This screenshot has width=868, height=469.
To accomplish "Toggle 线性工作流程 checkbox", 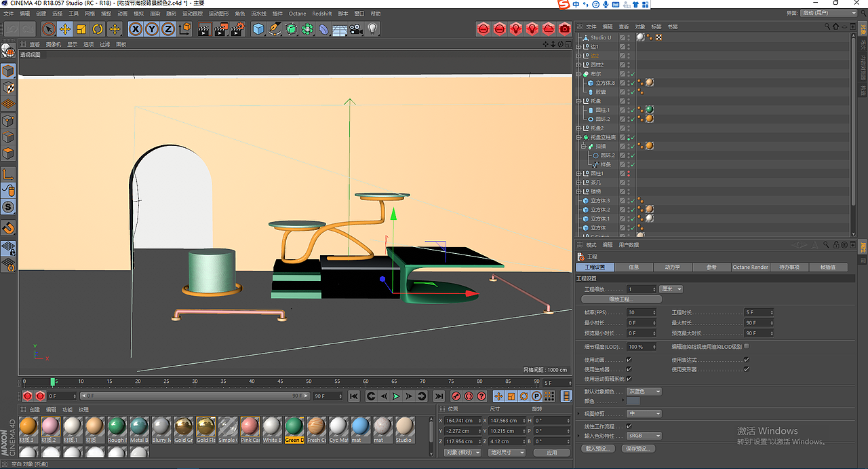I will 629,426.
